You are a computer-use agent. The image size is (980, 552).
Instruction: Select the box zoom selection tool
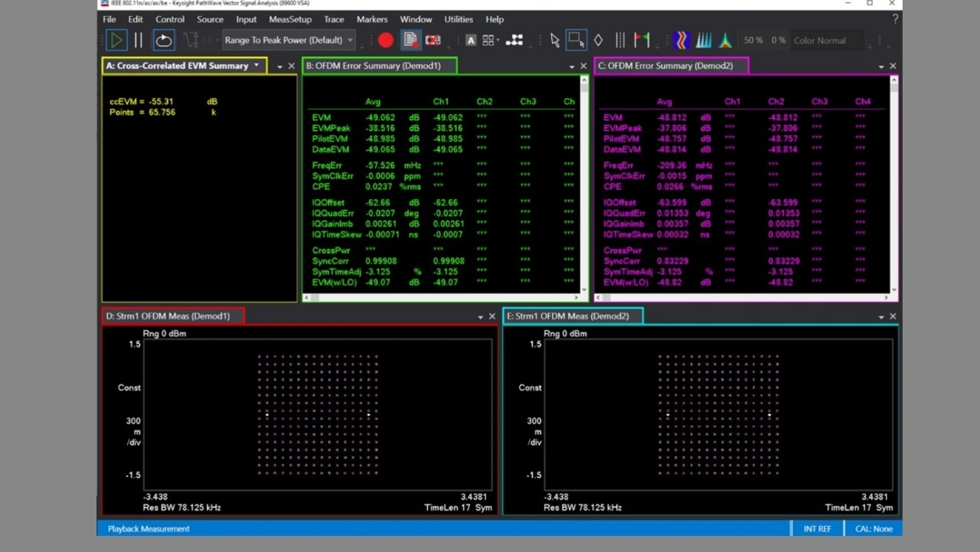tap(577, 41)
